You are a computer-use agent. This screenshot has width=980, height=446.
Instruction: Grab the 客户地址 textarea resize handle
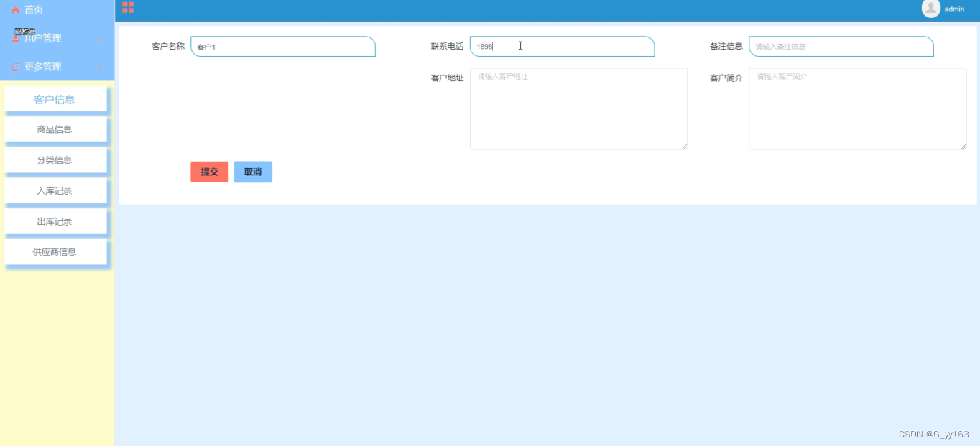click(684, 146)
